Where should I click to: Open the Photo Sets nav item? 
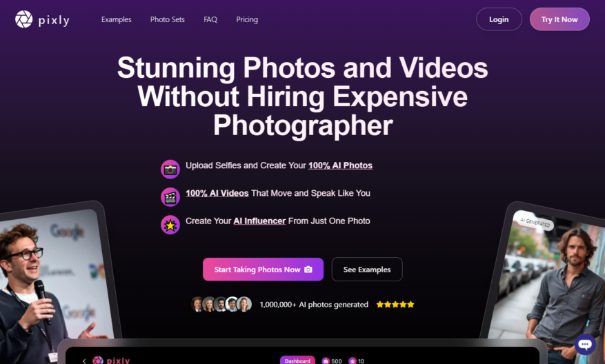tap(168, 19)
